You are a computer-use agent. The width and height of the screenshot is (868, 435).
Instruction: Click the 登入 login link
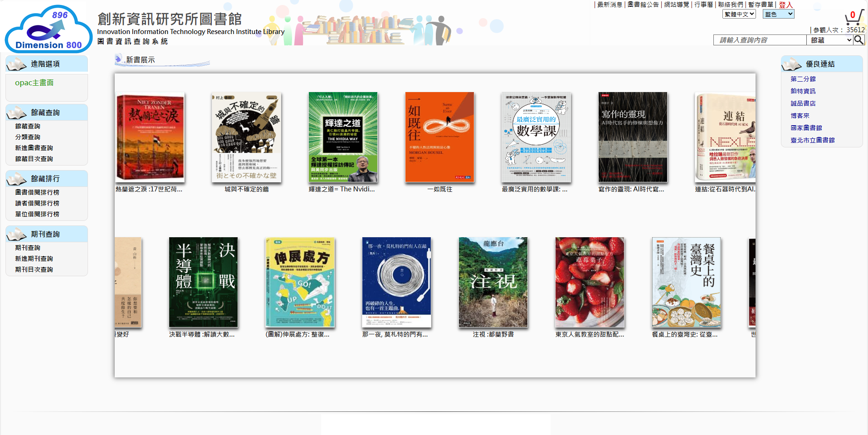click(785, 5)
